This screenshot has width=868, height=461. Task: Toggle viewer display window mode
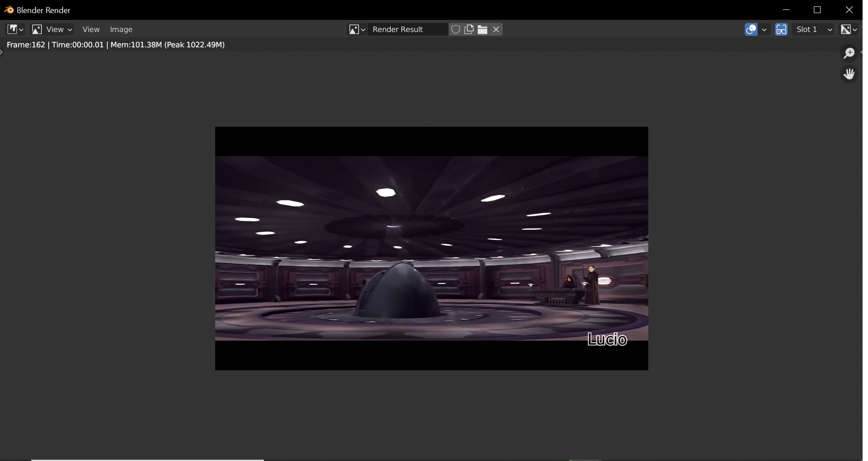[x=781, y=29]
